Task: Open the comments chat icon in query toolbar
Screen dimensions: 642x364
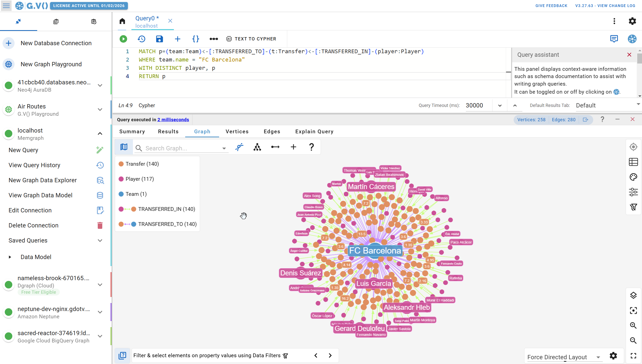Action: coord(614,39)
